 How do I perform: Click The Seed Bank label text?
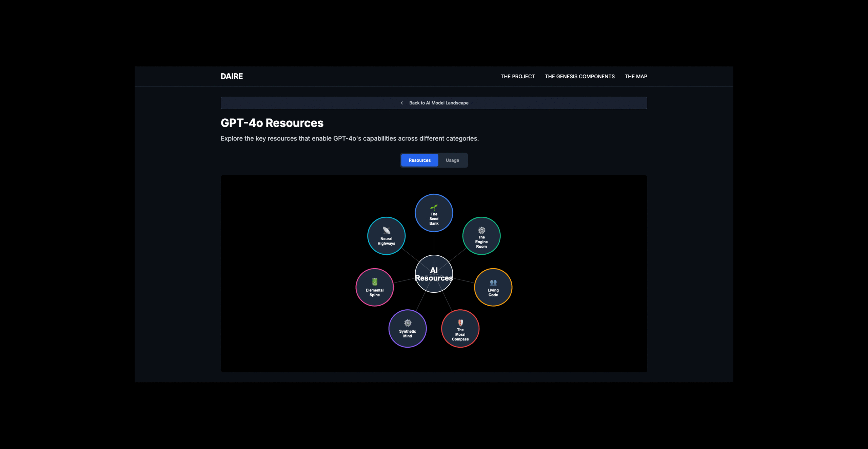tap(434, 219)
